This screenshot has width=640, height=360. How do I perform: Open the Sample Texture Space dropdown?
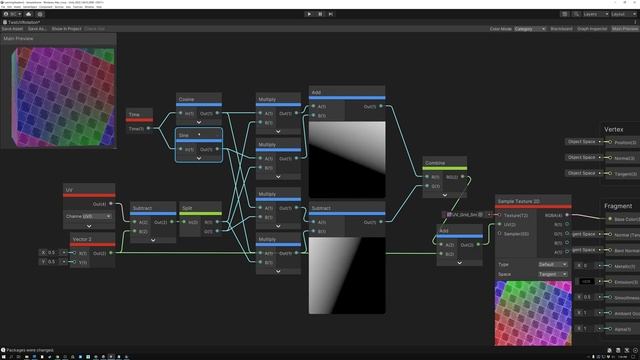pos(553,274)
